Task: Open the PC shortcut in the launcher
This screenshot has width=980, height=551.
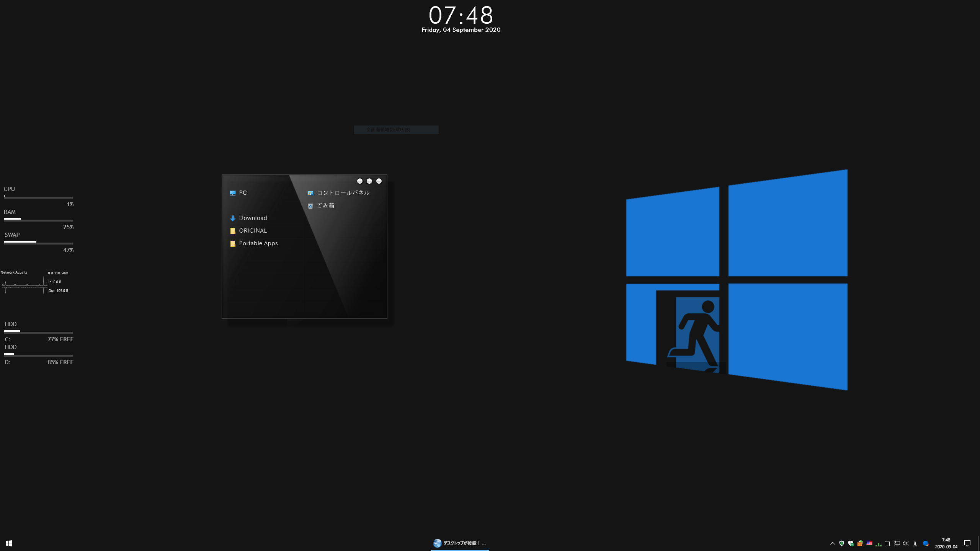Action: [238, 193]
